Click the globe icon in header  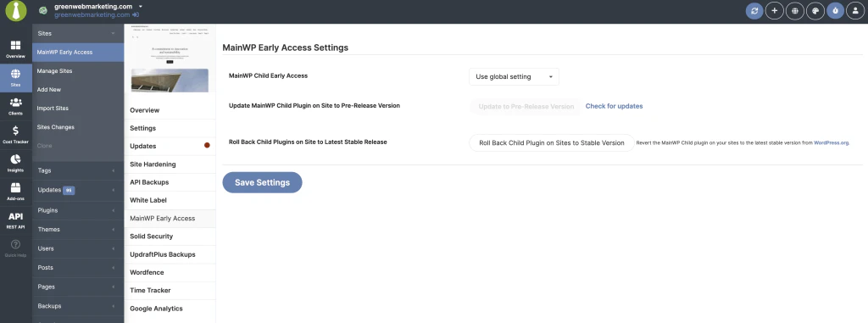coord(795,10)
